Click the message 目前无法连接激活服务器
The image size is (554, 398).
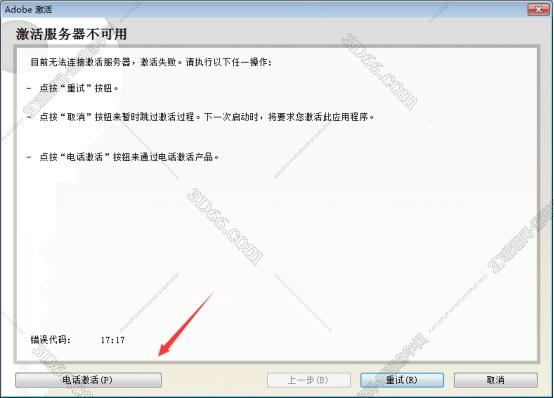tap(151, 62)
